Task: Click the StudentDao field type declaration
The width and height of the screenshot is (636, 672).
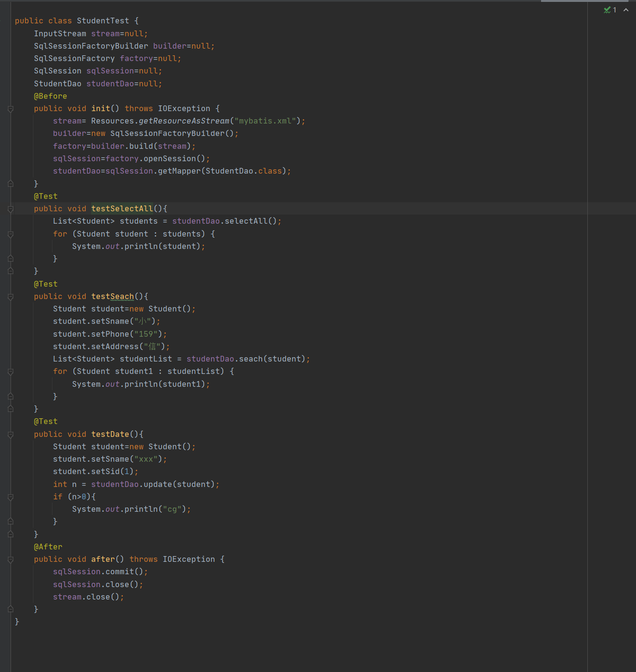Action: click(x=58, y=84)
